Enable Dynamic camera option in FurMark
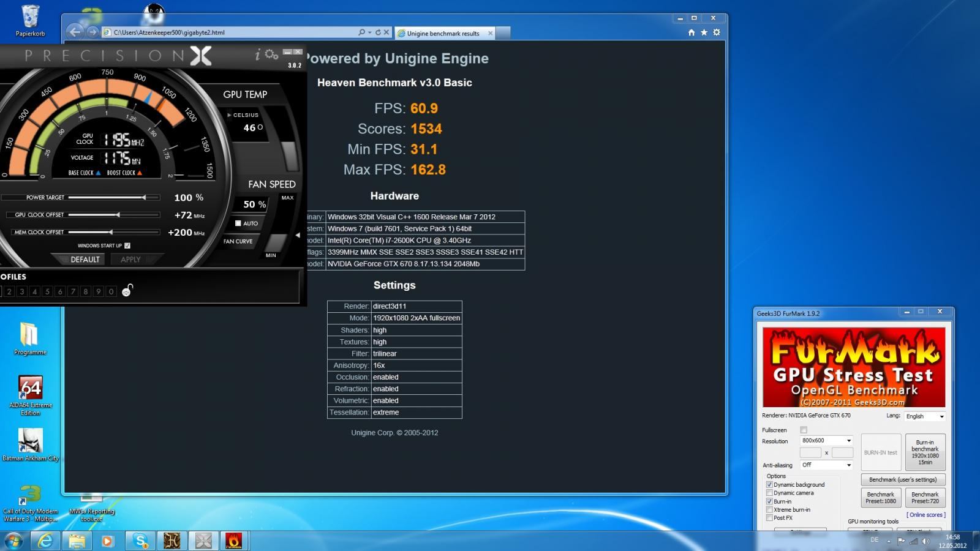Image resolution: width=980 pixels, height=551 pixels. (x=769, y=493)
